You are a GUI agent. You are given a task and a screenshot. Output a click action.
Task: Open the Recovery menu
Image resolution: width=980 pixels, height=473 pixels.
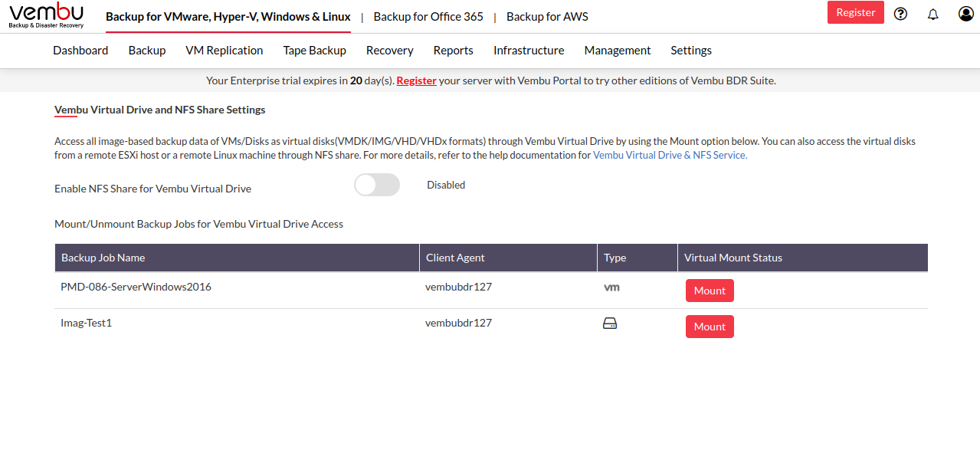click(x=390, y=51)
